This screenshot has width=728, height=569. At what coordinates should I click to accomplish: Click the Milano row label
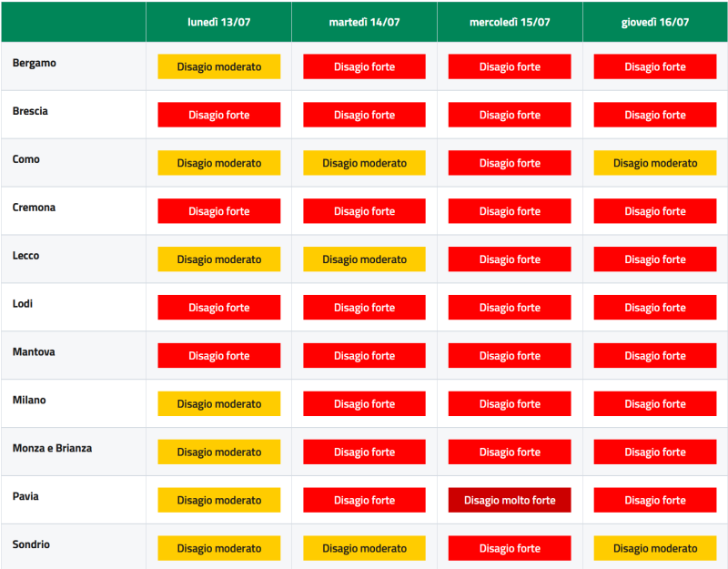(x=29, y=400)
